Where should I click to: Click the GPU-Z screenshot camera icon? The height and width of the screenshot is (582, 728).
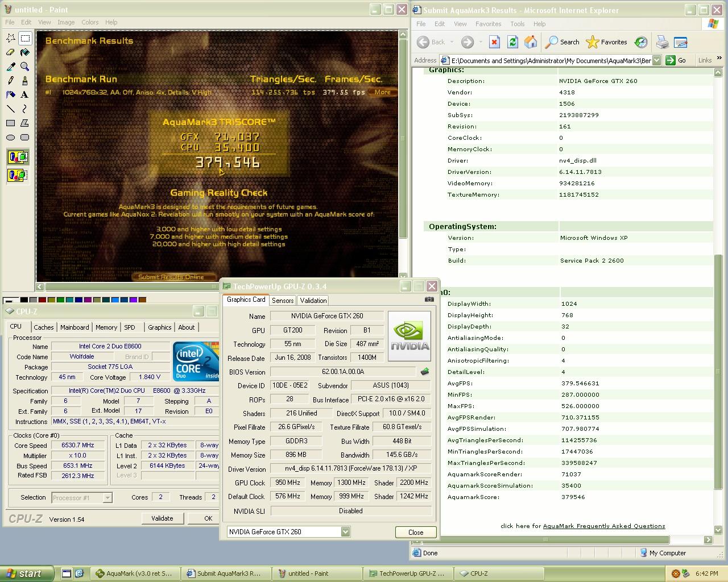pyautogui.click(x=429, y=300)
